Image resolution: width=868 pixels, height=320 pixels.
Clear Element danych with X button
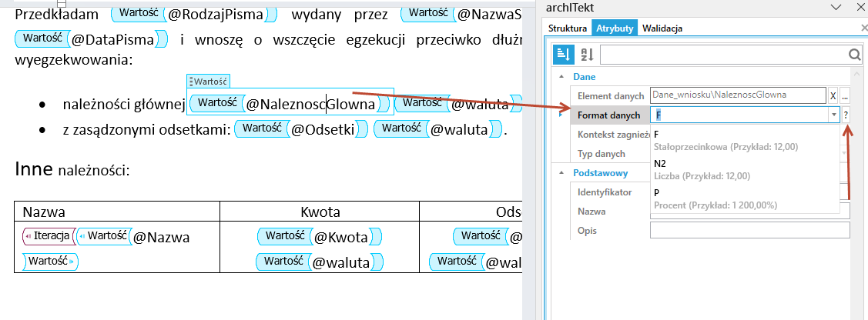click(x=833, y=95)
